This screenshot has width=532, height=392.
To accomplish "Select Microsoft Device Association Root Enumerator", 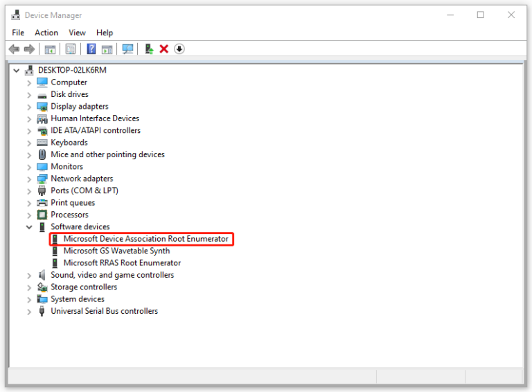I will tap(146, 239).
